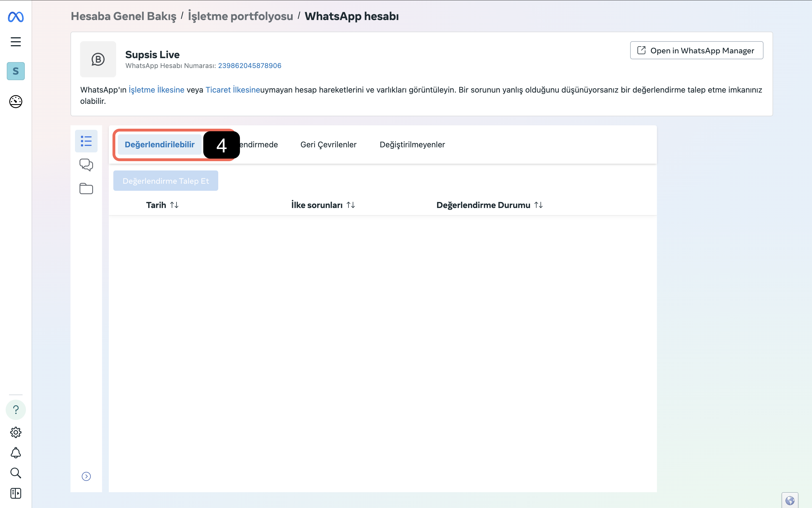The image size is (812, 508).
Task: Click WhatsApp hesabı breadcrumb title
Action: tap(352, 16)
